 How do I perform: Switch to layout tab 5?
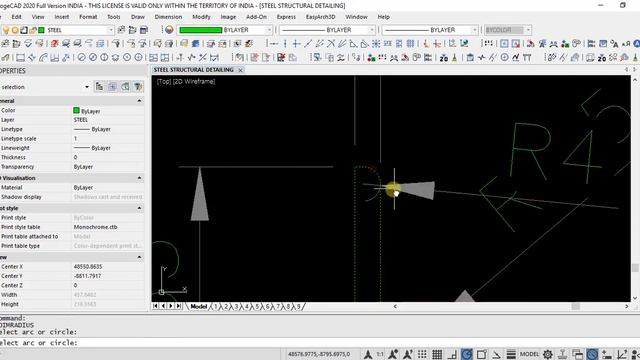(257, 306)
